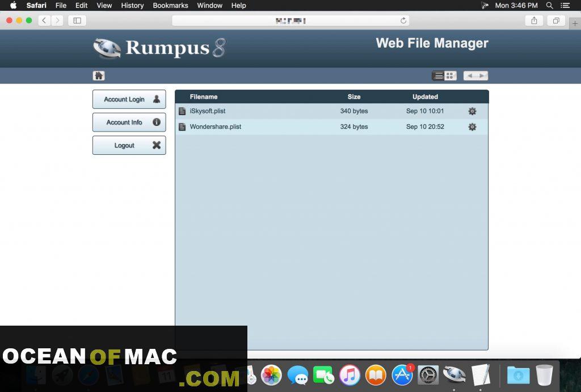Open iTunes from the Dock
Viewport: 581px width, 392px height.
click(x=350, y=375)
